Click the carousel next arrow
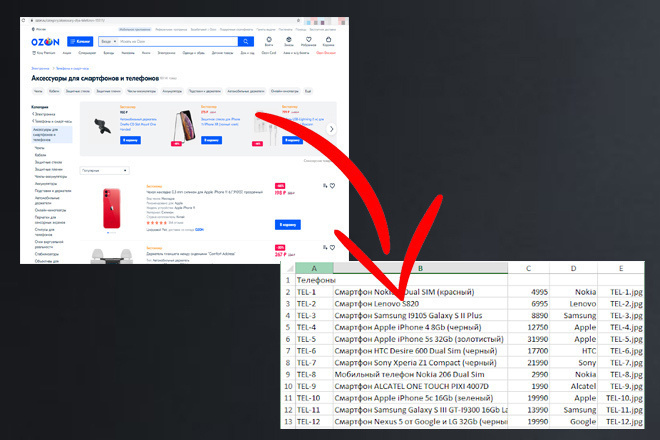Screen dimensions: 660x440 (331, 129)
